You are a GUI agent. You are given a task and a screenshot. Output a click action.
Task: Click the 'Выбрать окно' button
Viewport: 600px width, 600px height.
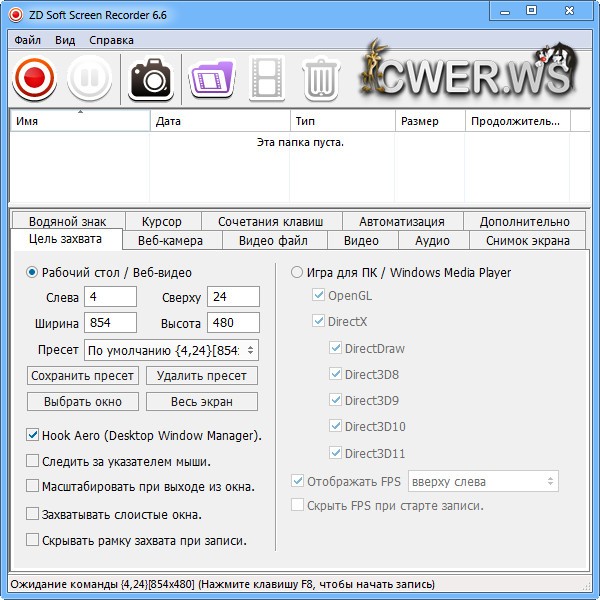[83, 401]
